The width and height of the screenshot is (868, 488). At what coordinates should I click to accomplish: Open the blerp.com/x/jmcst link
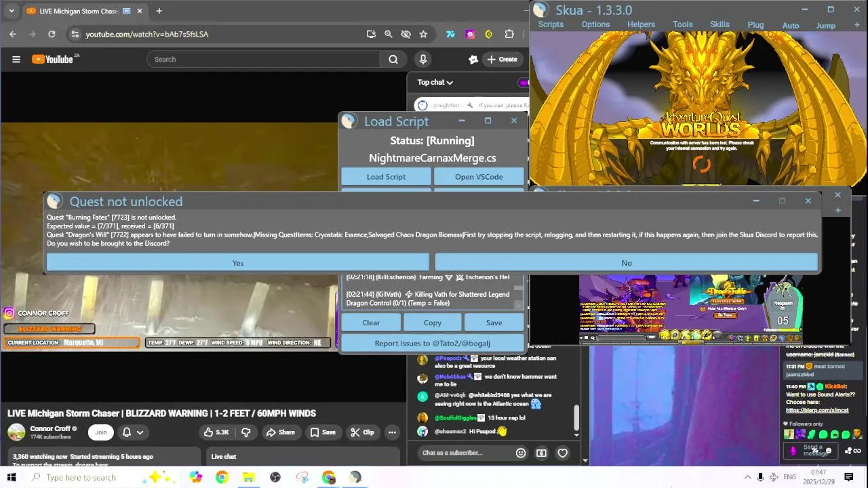[x=817, y=410]
